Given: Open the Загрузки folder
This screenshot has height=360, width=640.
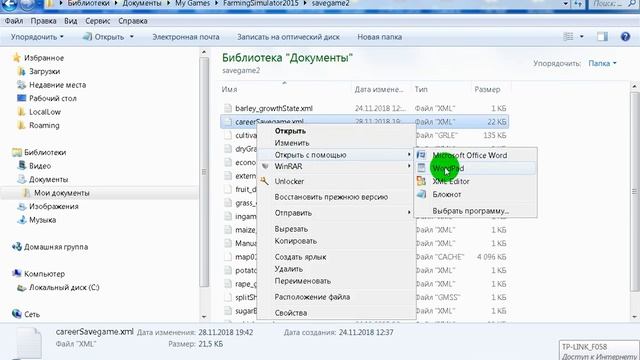Looking at the screenshot, I should [x=44, y=71].
